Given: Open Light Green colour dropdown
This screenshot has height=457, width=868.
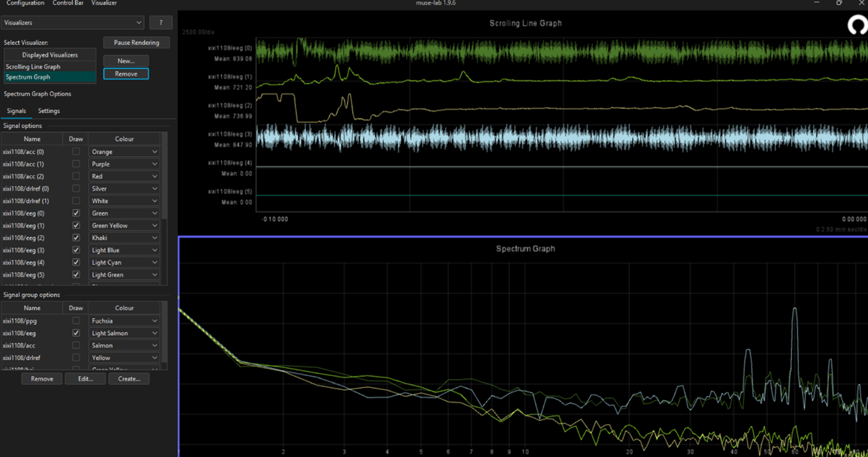Looking at the screenshot, I should (x=124, y=274).
